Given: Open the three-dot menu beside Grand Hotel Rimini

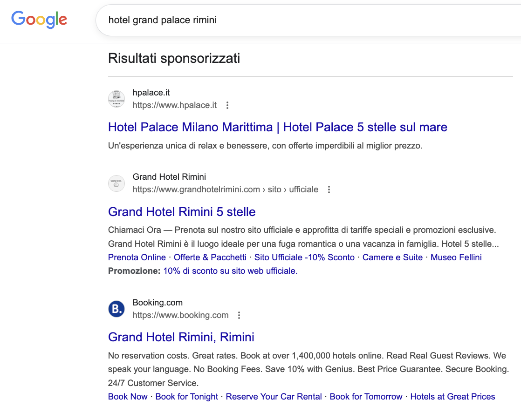Looking at the screenshot, I should [329, 190].
